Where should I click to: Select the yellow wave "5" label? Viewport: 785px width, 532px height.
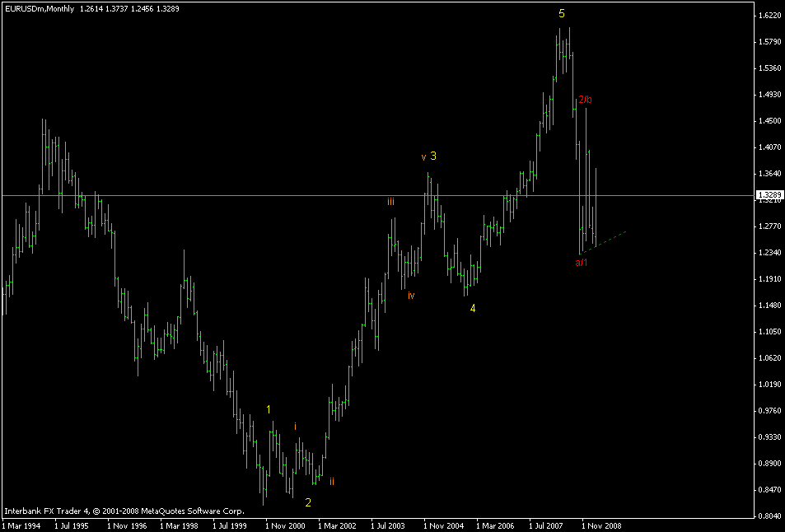pos(563,14)
